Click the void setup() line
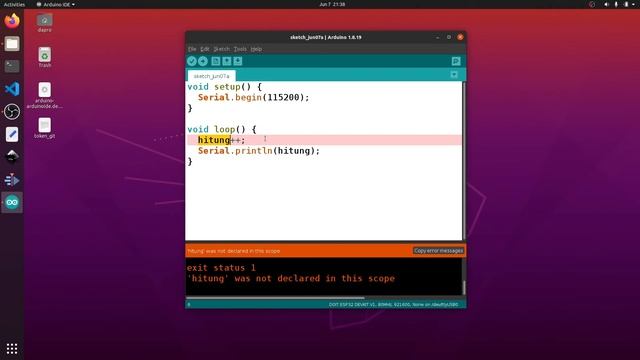Viewport: 640px width, 360px height. click(224, 87)
